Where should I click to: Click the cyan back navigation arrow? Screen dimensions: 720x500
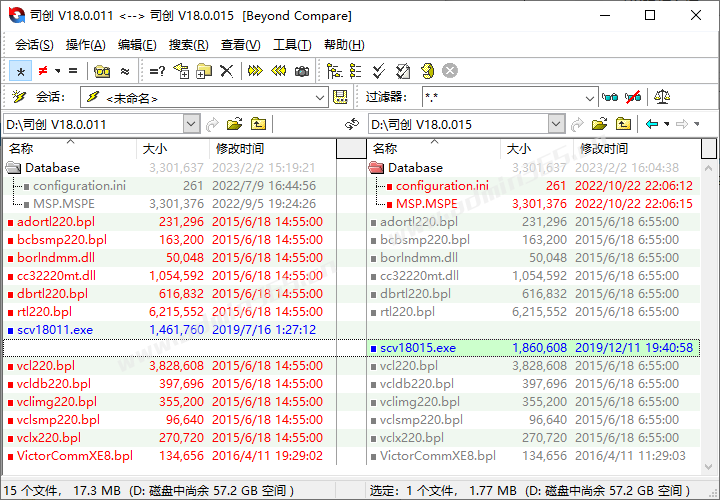click(x=652, y=124)
